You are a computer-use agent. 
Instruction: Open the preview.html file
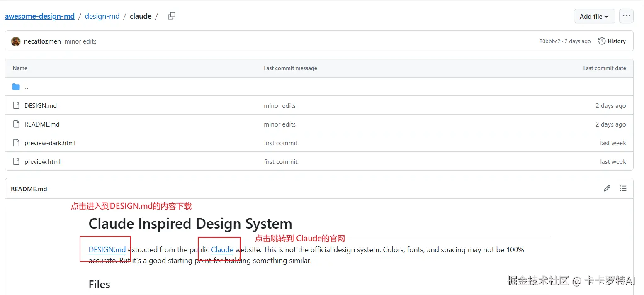click(42, 162)
